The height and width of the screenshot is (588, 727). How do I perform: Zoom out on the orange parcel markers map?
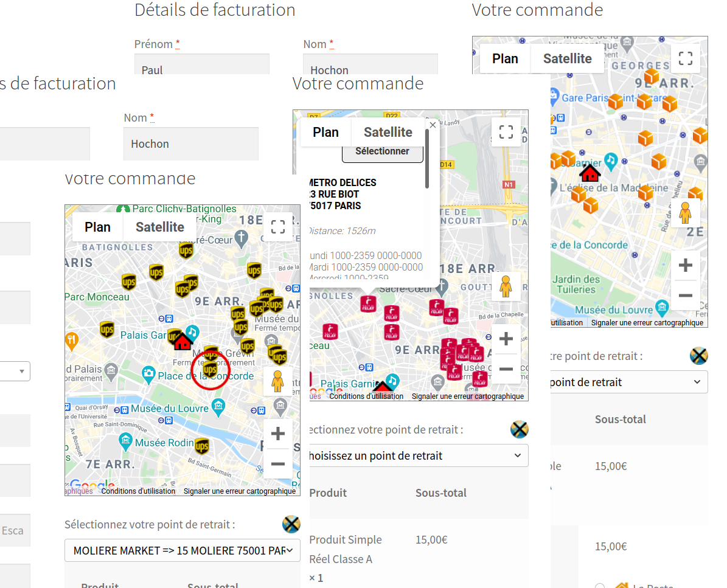[685, 295]
